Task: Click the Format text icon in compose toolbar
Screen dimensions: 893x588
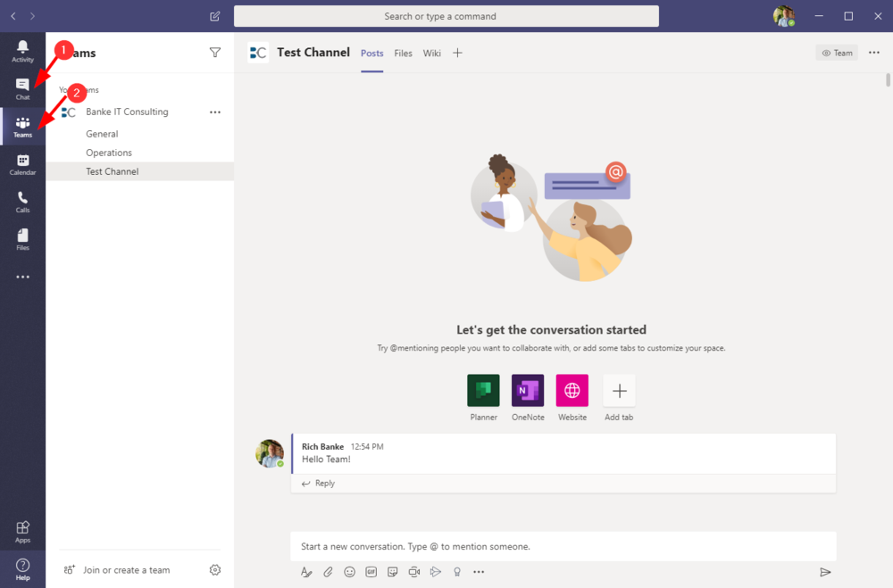Action: [x=306, y=572]
